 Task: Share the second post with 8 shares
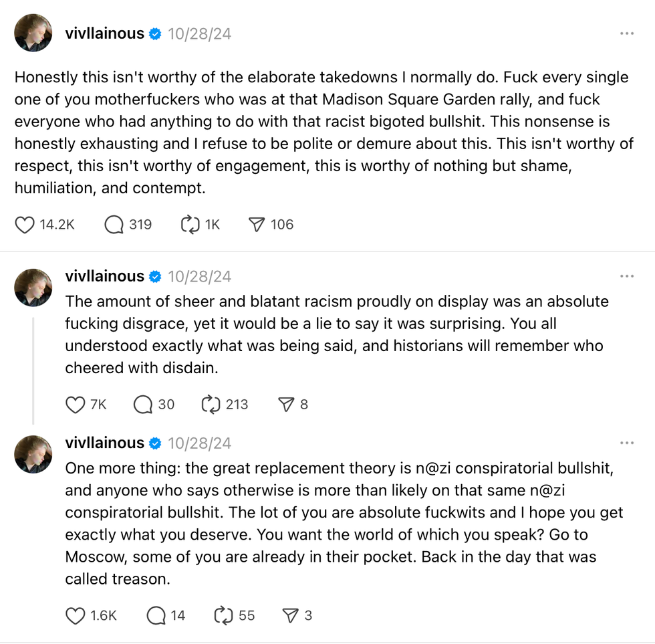click(286, 405)
